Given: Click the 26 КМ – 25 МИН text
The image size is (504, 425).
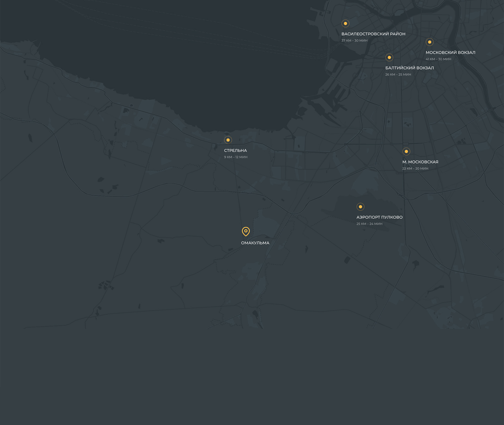Looking at the screenshot, I should [x=398, y=74].
